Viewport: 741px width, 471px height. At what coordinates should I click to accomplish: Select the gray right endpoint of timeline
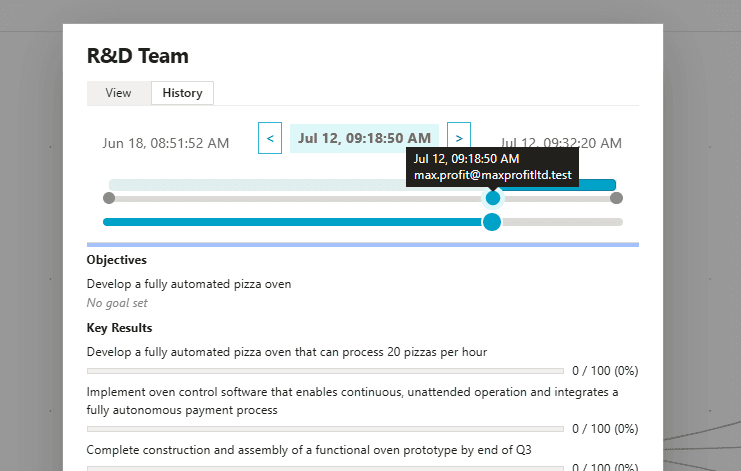[x=616, y=198]
